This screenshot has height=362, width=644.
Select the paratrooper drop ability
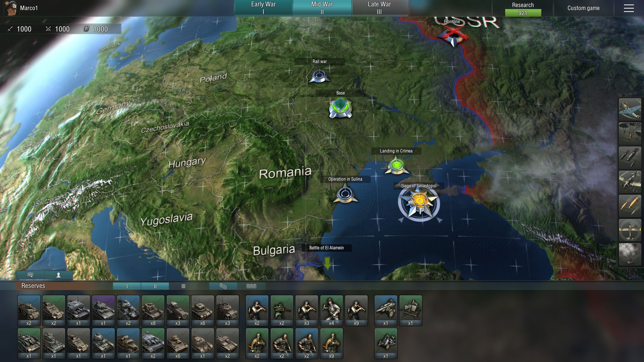click(x=630, y=133)
